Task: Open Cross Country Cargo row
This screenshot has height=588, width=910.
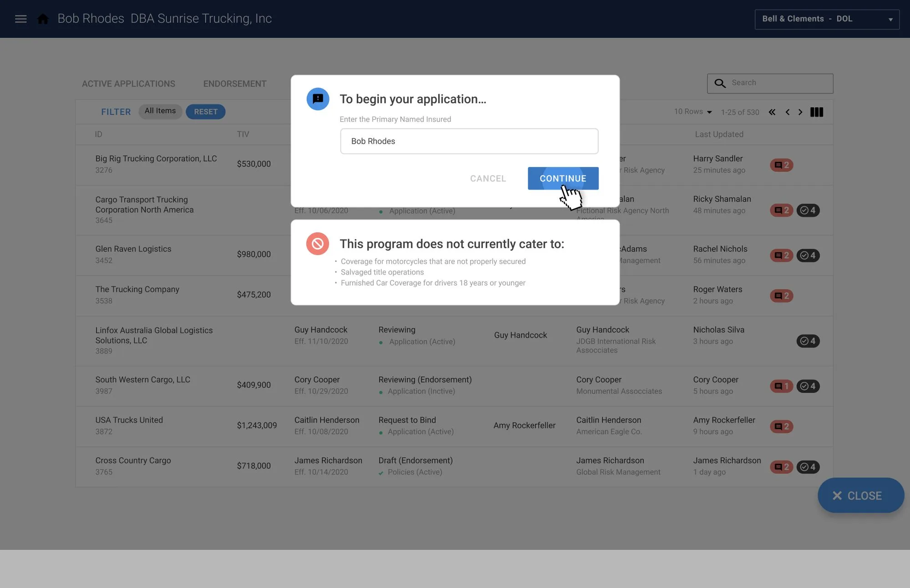Action: pos(454,467)
